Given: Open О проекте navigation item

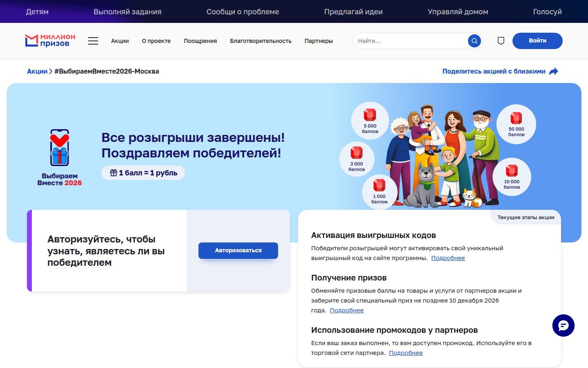Looking at the screenshot, I should pyautogui.click(x=156, y=41).
